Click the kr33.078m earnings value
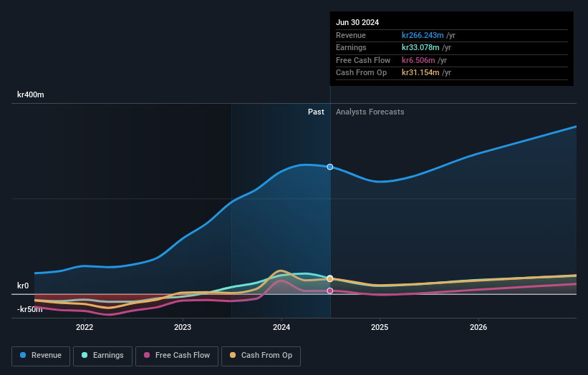This screenshot has height=375, width=588. point(420,47)
